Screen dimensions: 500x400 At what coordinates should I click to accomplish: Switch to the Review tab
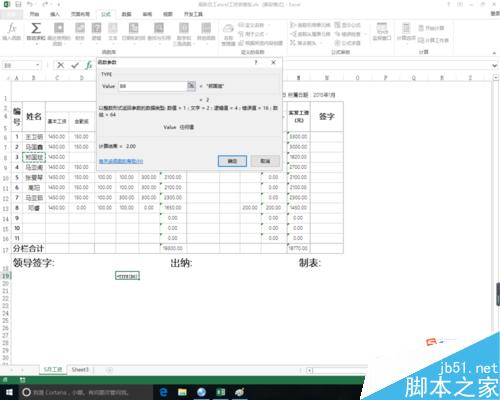click(x=147, y=14)
